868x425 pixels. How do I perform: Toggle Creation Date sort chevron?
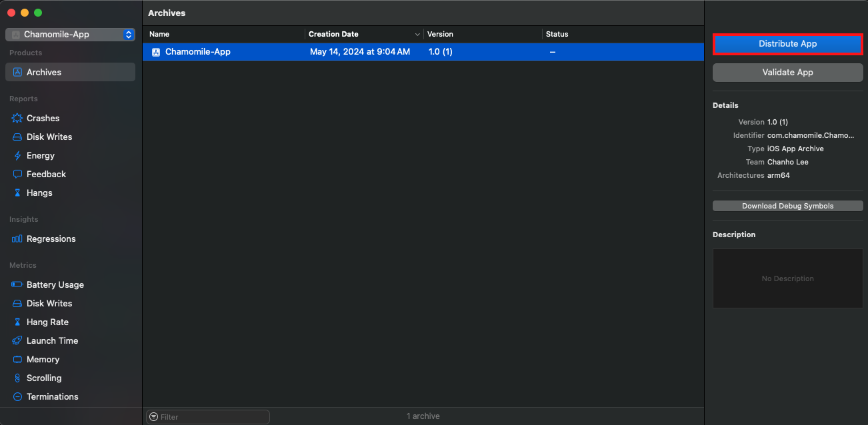click(417, 34)
